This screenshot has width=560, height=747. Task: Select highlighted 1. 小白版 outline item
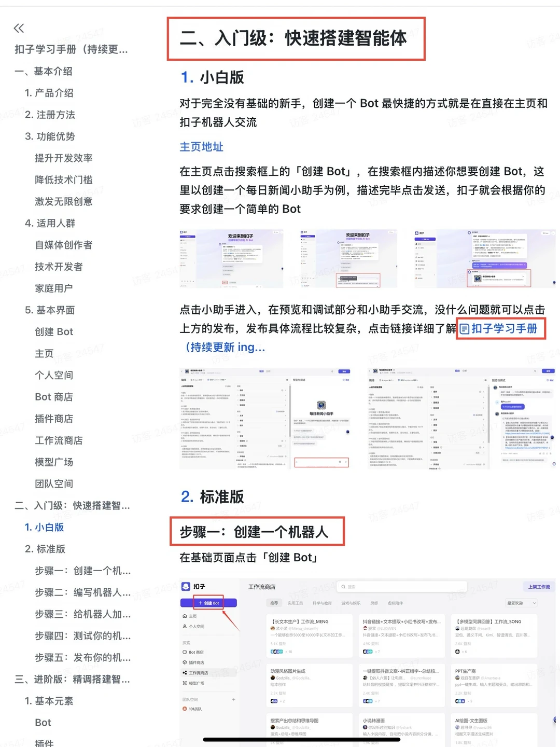(44, 527)
